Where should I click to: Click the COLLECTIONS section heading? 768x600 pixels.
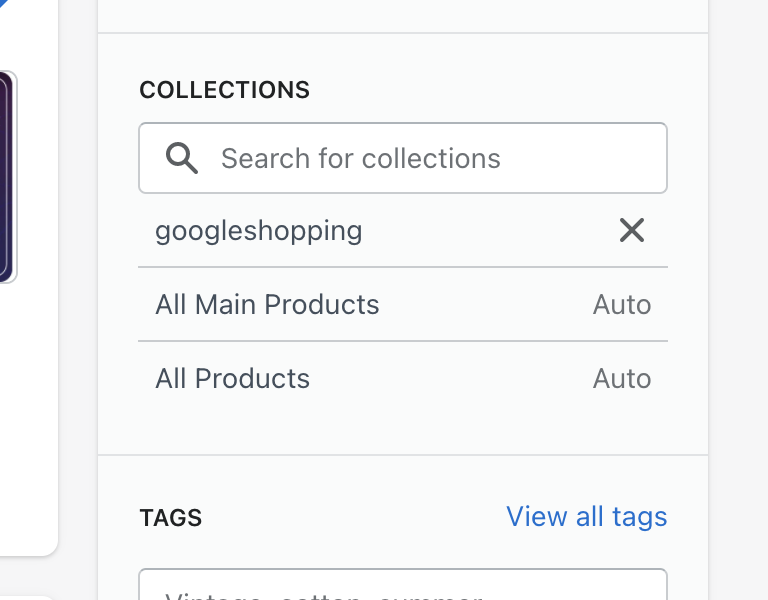(x=225, y=90)
